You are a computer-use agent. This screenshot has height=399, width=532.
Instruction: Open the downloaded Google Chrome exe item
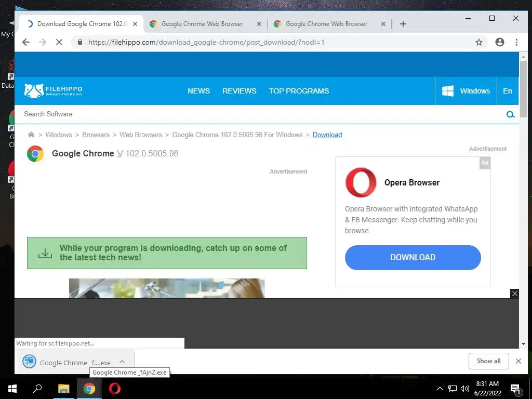pyautogui.click(x=69, y=362)
